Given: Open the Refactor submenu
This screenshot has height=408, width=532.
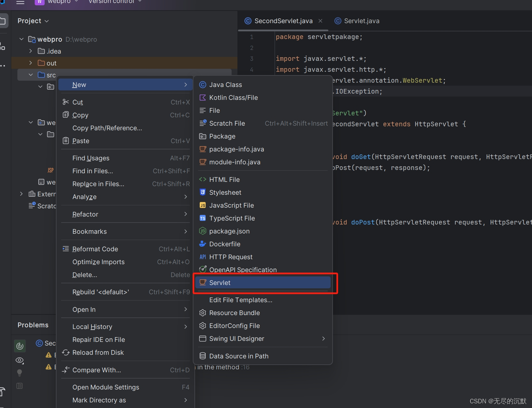Looking at the screenshot, I should [x=126, y=214].
